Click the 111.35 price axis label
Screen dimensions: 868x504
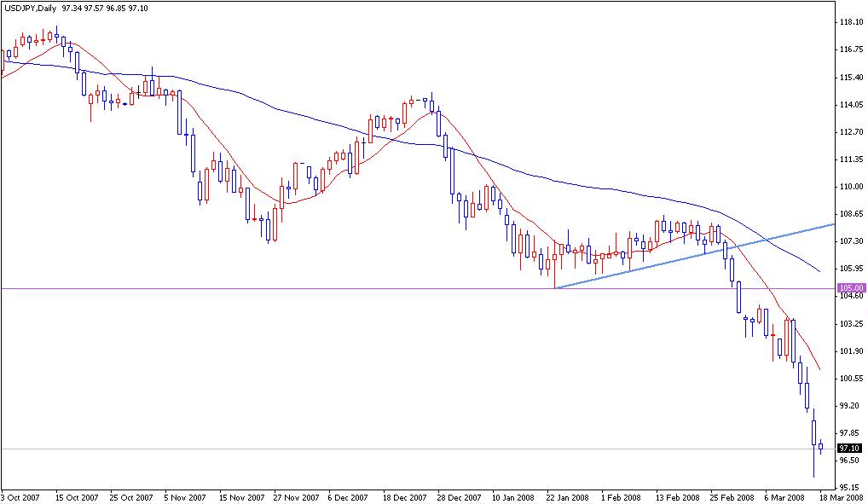[852, 159]
